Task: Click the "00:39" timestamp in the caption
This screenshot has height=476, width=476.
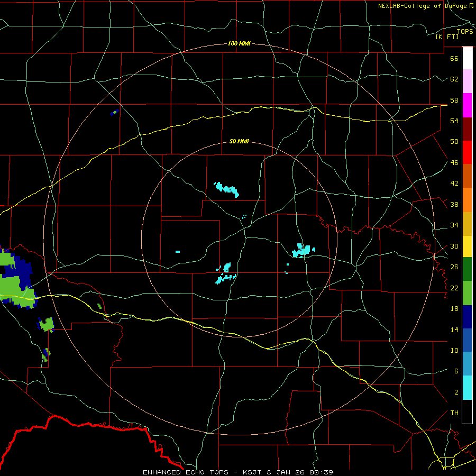Action: pos(321,472)
